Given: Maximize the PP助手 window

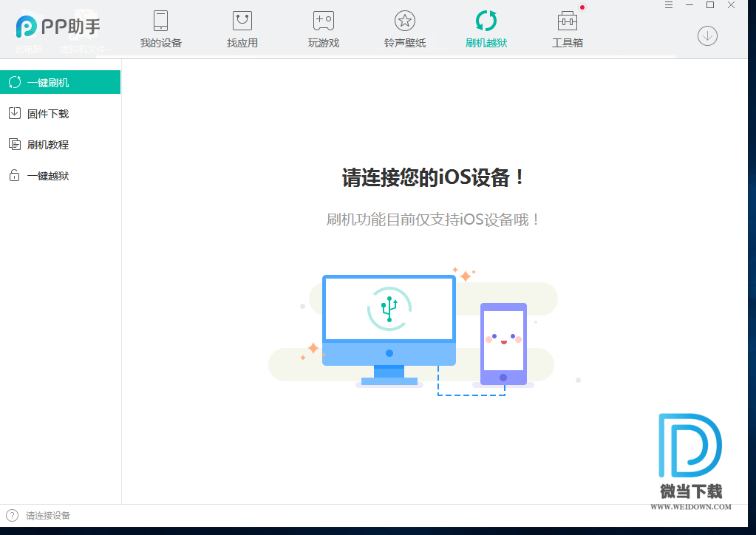Looking at the screenshot, I should pyautogui.click(x=710, y=5).
